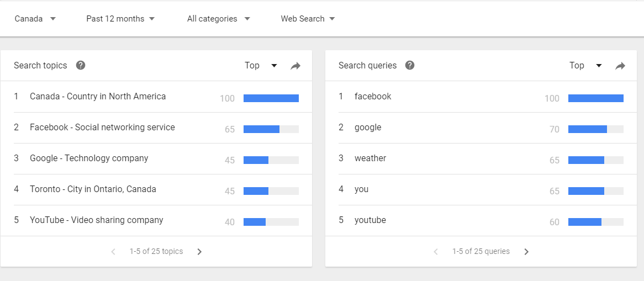Go to next page of topics
The height and width of the screenshot is (281, 644).
[199, 251]
